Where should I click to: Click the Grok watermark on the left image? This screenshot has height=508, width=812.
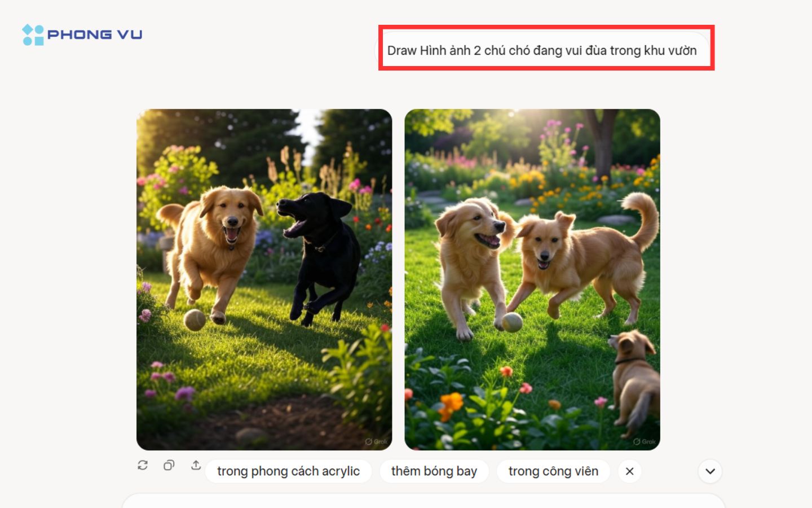[x=376, y=441]
